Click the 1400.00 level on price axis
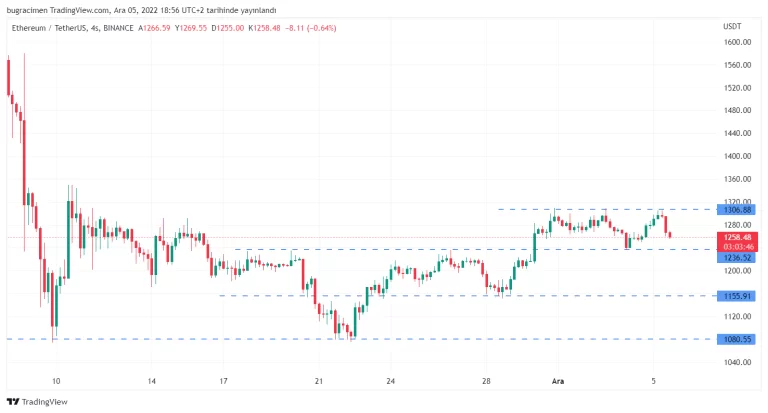Screen dimensions: 768x413 737,156
